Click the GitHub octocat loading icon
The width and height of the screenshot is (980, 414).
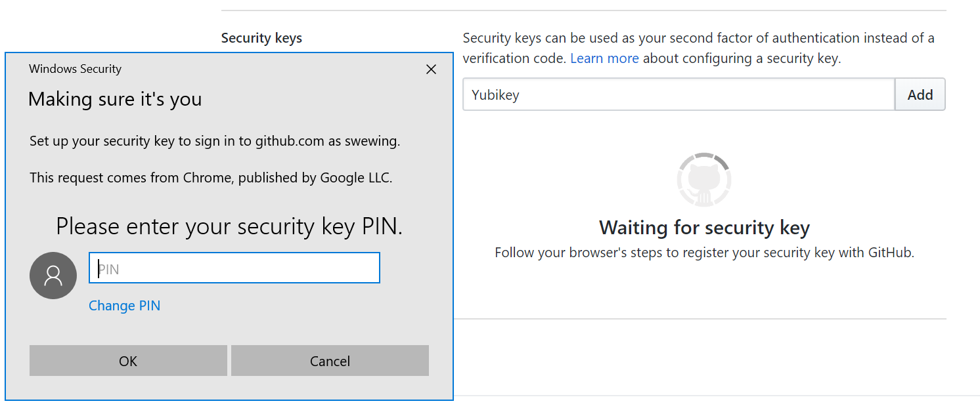703,178
